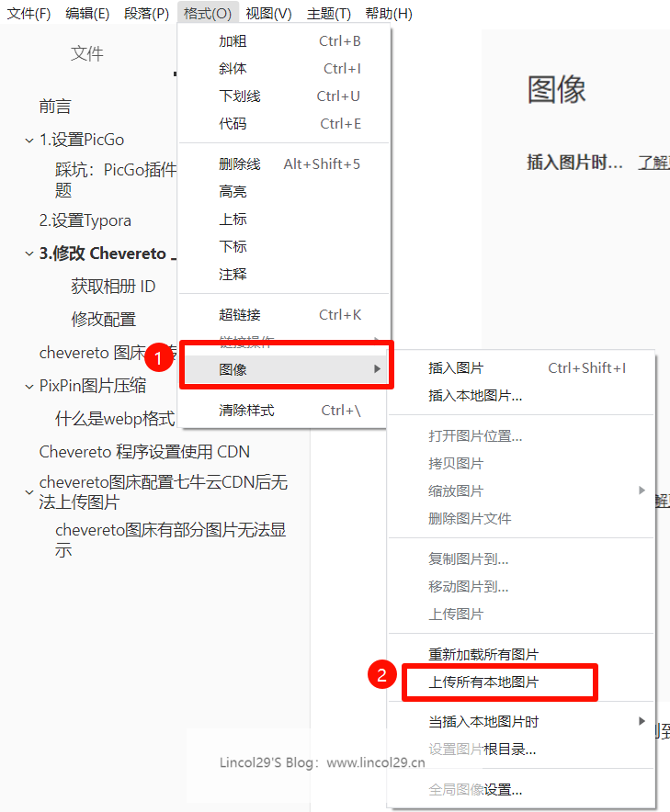Click 重新加载所有图片 menu entry
This screenshot has height=812, width=670.
pos(483,655)
